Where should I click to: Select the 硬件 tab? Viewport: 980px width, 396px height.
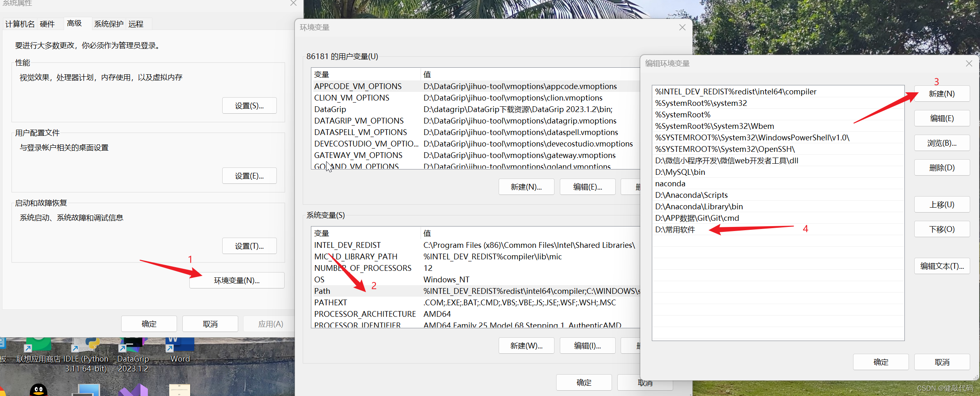pos(47,24)
